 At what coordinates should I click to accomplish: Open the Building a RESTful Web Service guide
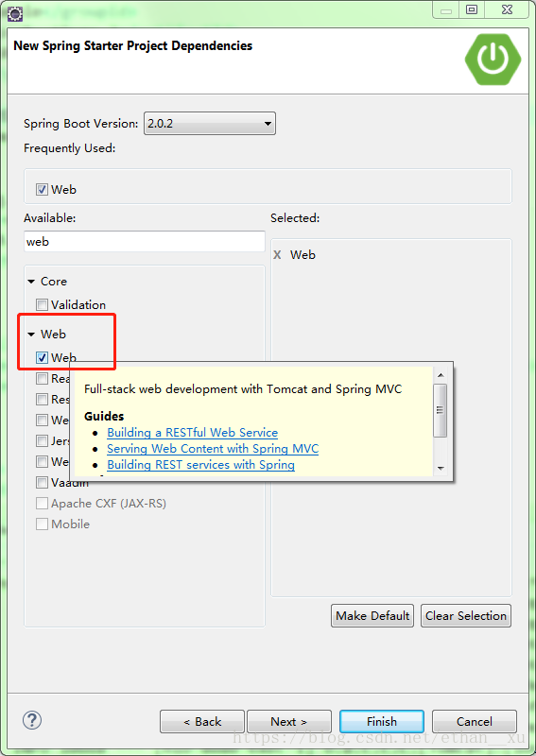tap(193, 433)
